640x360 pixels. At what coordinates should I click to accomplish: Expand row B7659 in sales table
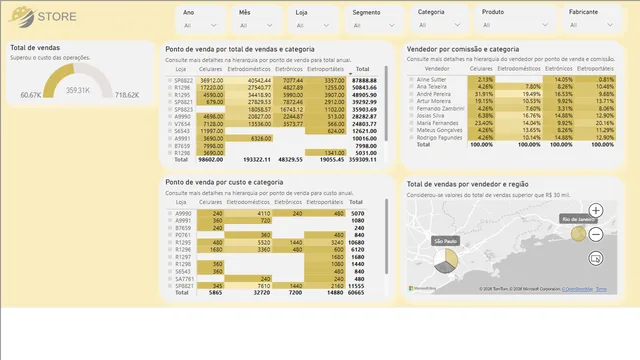pos(170,146)
